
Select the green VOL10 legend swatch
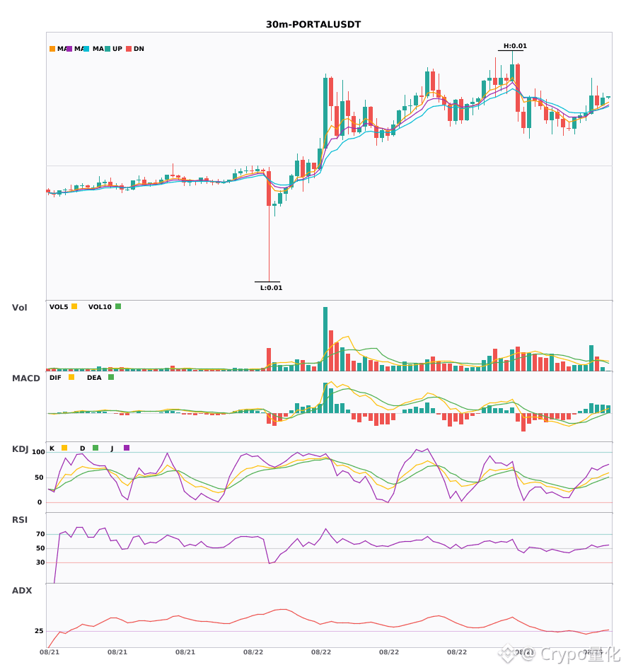[118, 306]
